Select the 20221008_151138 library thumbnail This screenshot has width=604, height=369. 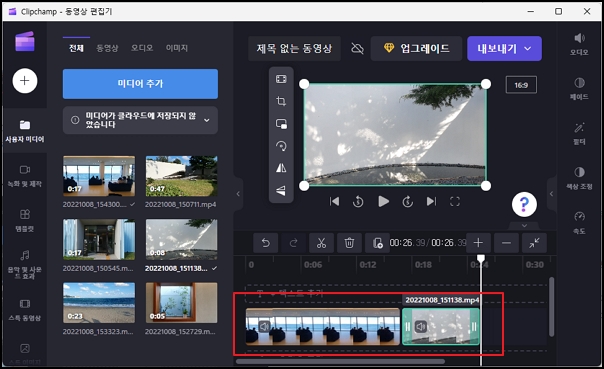tap(181, 239)
